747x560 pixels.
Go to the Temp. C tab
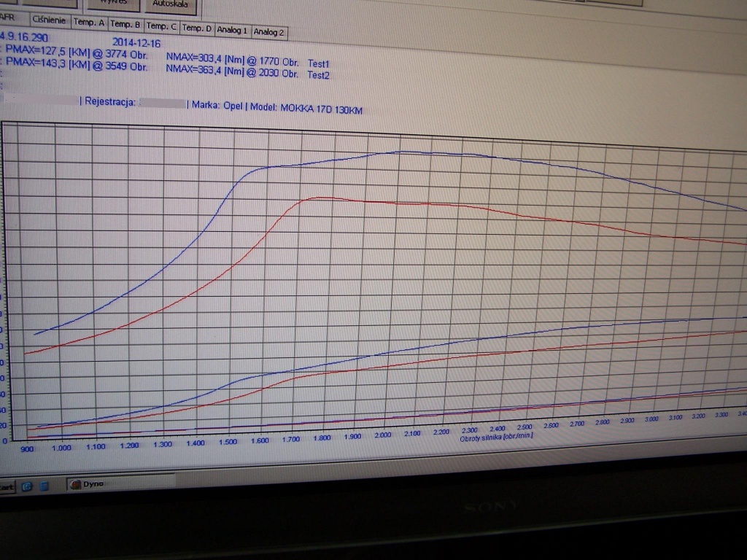pos(161,26)
